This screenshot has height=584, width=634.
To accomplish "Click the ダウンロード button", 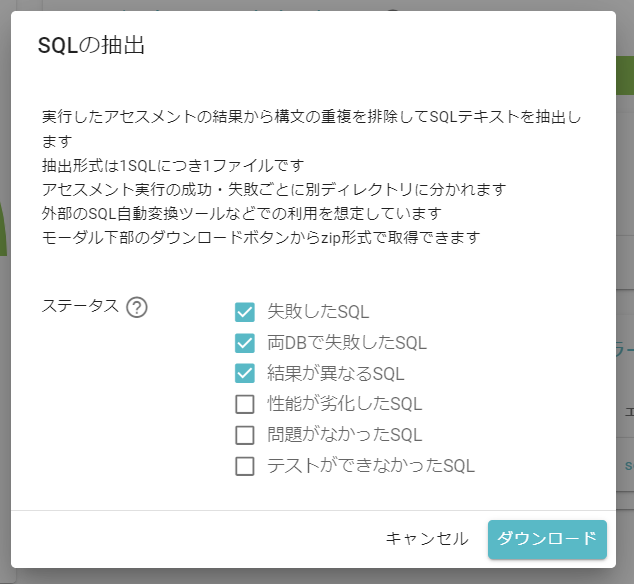I will tap(547, 540).
